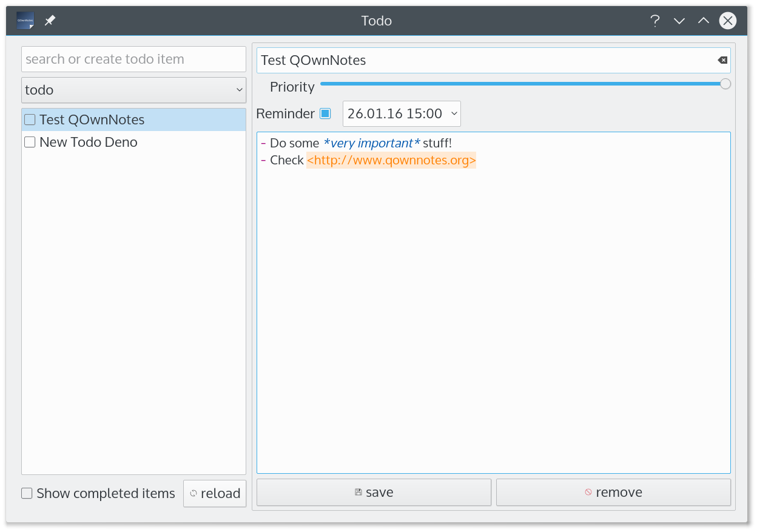Click the Todo window title text
This screenshot has height=532, width=757.
[x=377, y=21]
